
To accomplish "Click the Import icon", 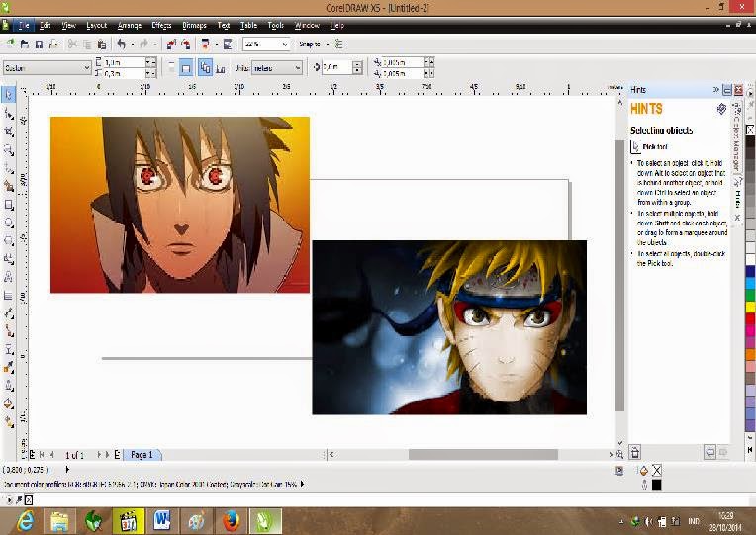I will coord(171,45).
